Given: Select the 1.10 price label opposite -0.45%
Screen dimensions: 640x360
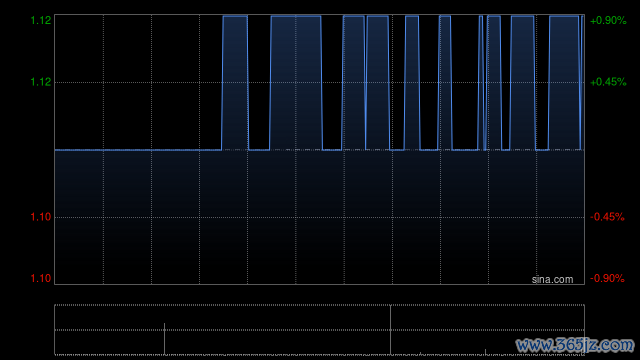Looking at the screenshot, I should [x=41, y=217].
